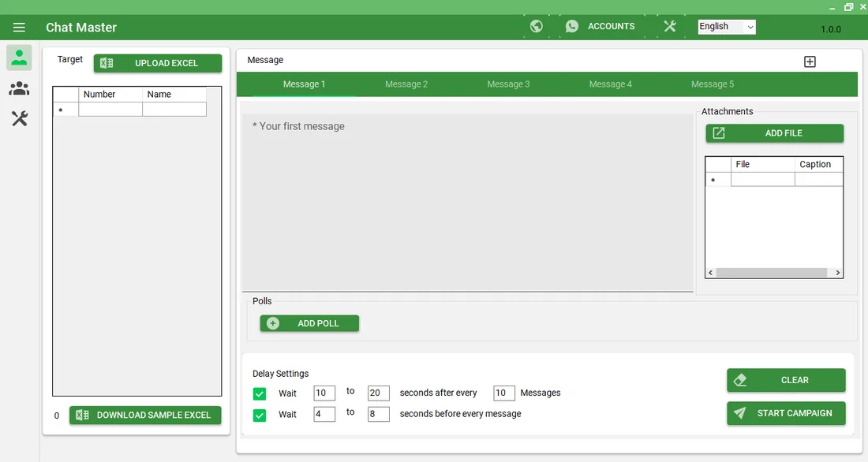This screenshot has height=462, width=868.
Task: Click the Name column header
Action: (174, 95)
